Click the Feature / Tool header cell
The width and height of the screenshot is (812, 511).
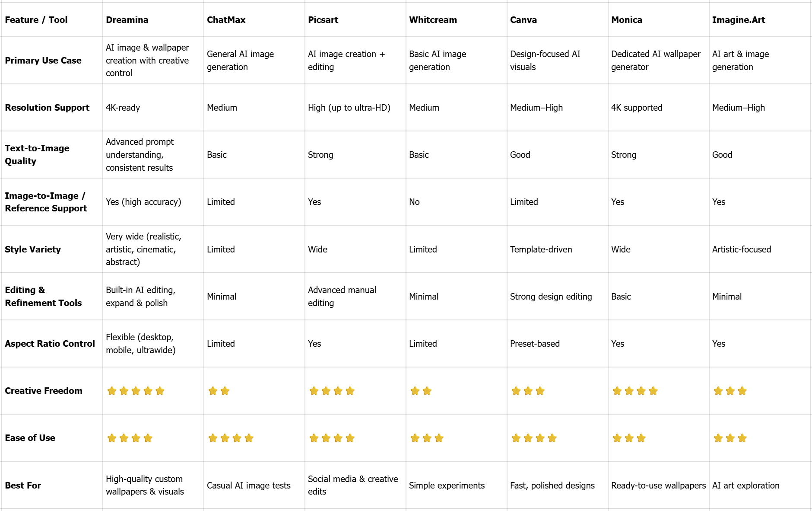36,20
